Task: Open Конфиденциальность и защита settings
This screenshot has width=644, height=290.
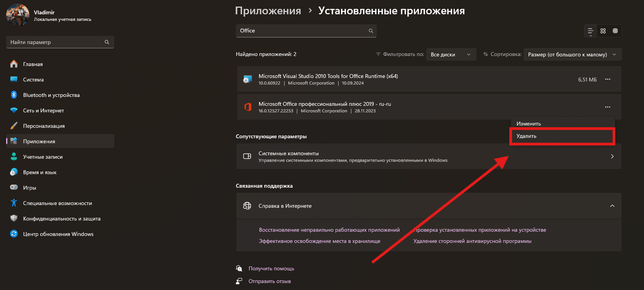Action: click(60, 219)
